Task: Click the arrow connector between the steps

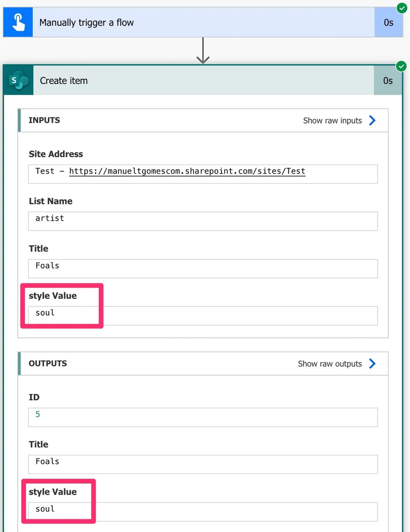Action: [203, 51]
